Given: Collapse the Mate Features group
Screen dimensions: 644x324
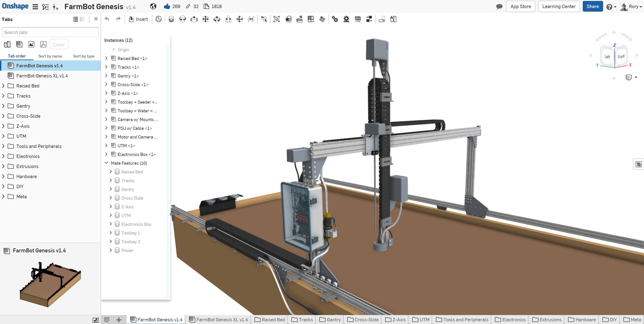Looking at the screenshot, I should coord(106,163).
